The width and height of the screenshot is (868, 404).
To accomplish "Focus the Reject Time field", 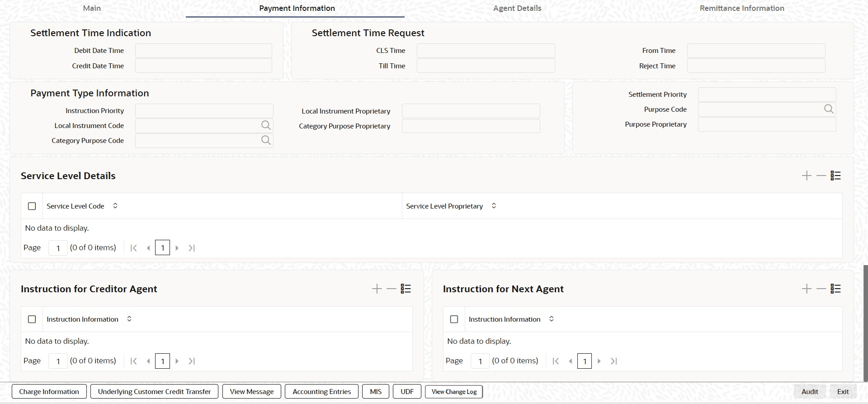I will coord(756,66).
